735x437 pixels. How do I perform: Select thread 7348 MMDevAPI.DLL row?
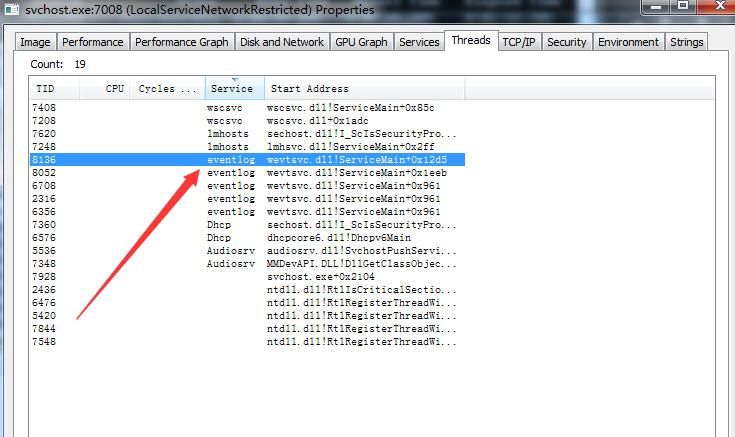pos(248,264)
